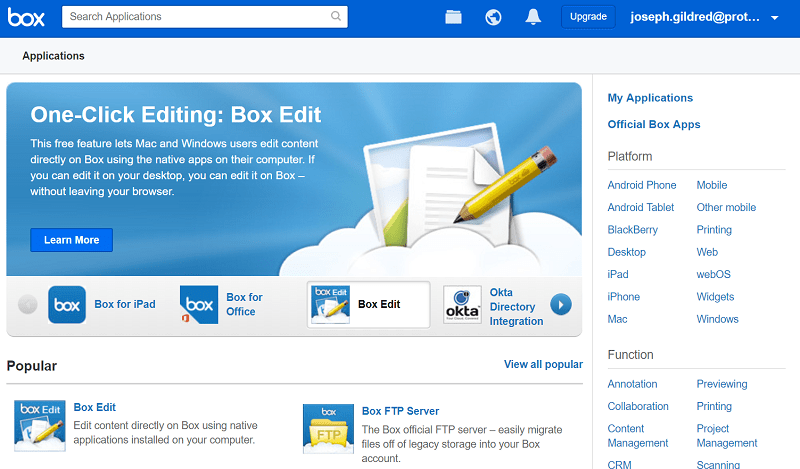
Task: Click the search magnifier icon
Action: point(336,16)
